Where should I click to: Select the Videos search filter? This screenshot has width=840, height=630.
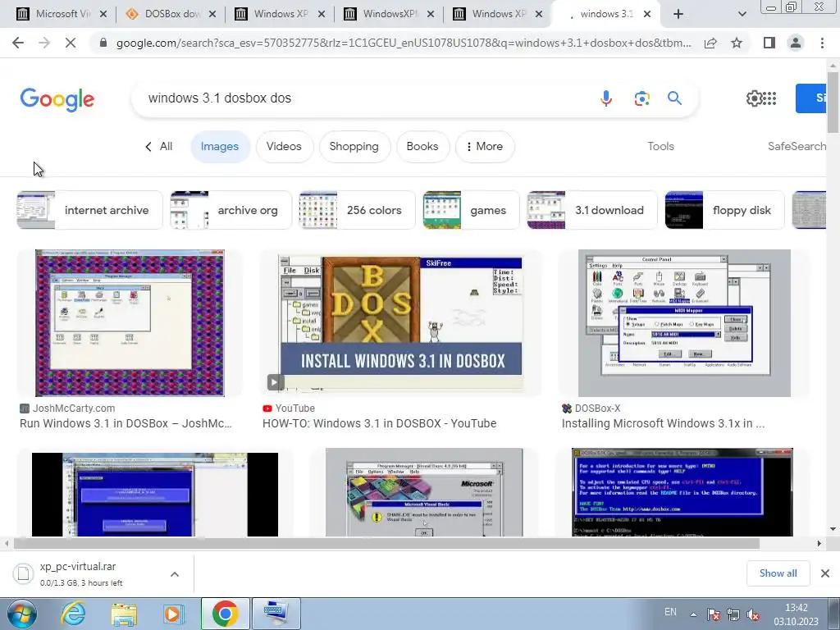[x=284, y=146]
